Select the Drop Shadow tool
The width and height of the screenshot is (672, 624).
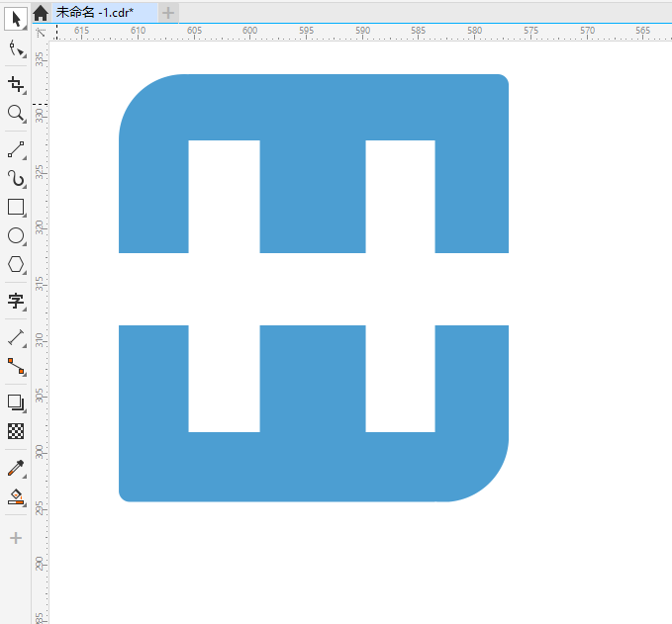16,402
